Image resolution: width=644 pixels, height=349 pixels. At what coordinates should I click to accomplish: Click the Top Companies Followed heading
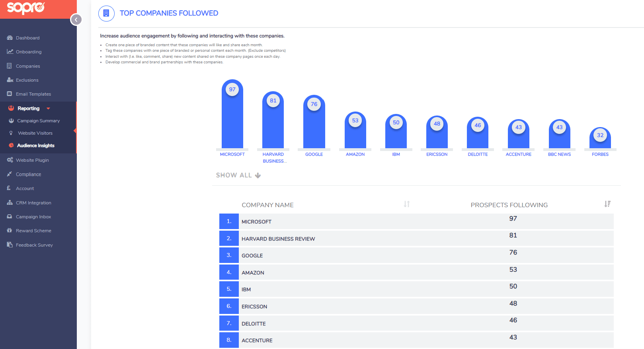coord(169,13)
